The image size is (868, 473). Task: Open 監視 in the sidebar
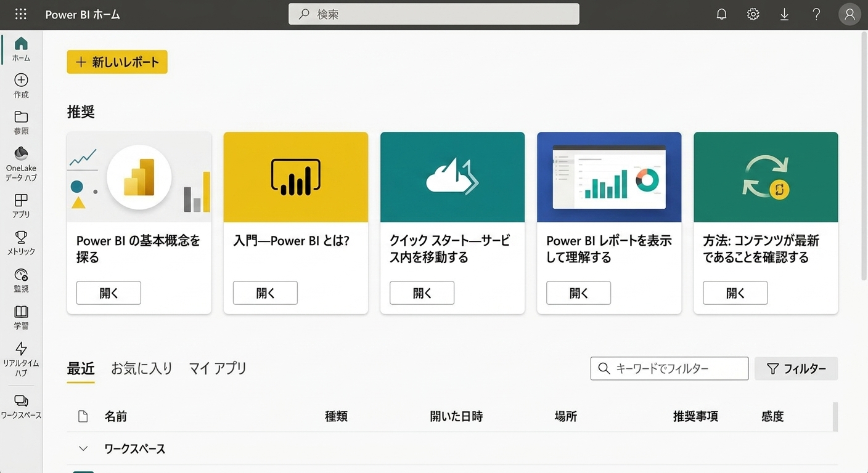click(21, 280)
